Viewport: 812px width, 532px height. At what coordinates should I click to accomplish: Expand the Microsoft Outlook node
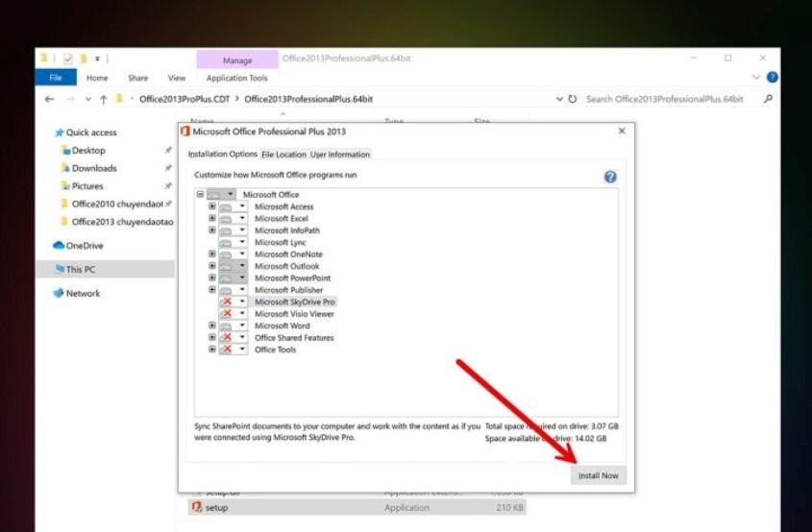(x=211, y=265)
